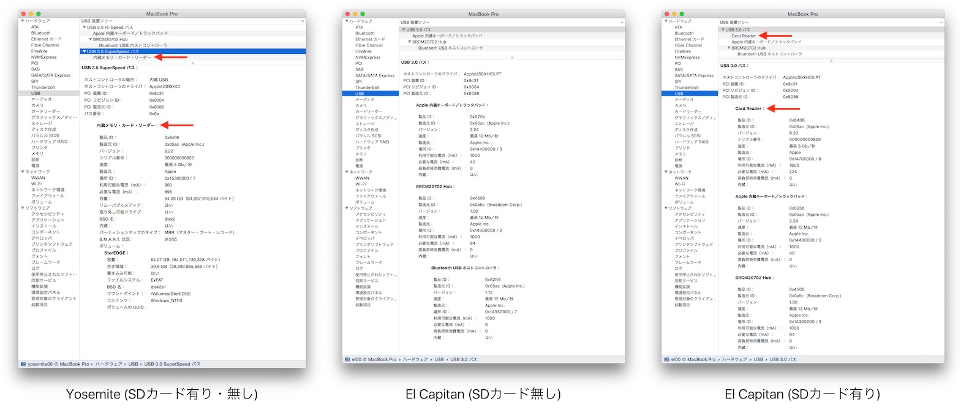Click USB 3.0 SuperSpeed バス in Yosemite path bar
980x415 pixels.
click(x=172, y=364)
